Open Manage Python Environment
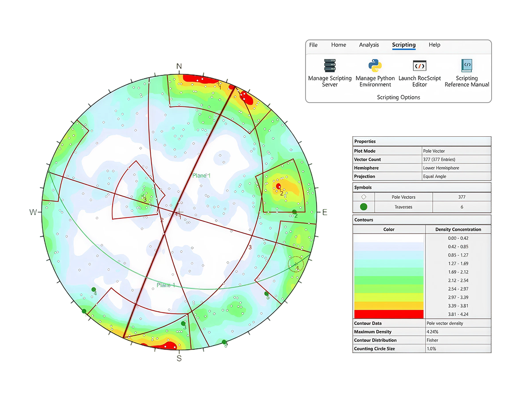Screen dimensions: 532x395 click(x=375, y=66)
